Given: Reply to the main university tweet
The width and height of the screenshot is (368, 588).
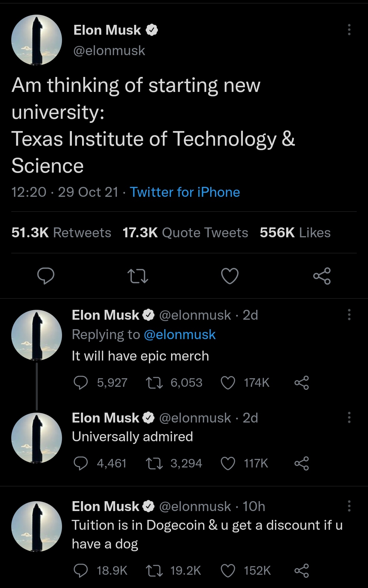Looking at the screenshot, I should pos(46,276).
